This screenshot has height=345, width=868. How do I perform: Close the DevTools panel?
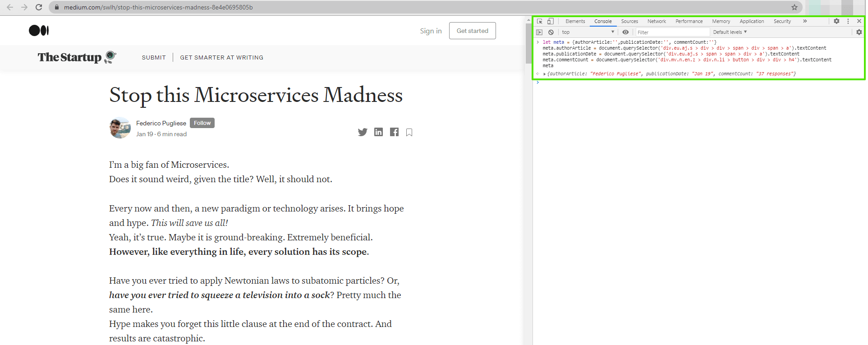pos(859,21)
